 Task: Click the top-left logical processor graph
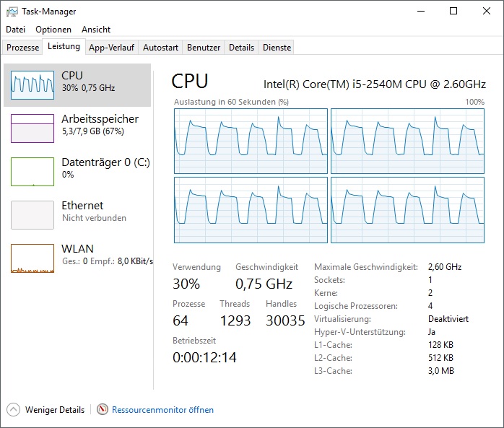(251, 141)
